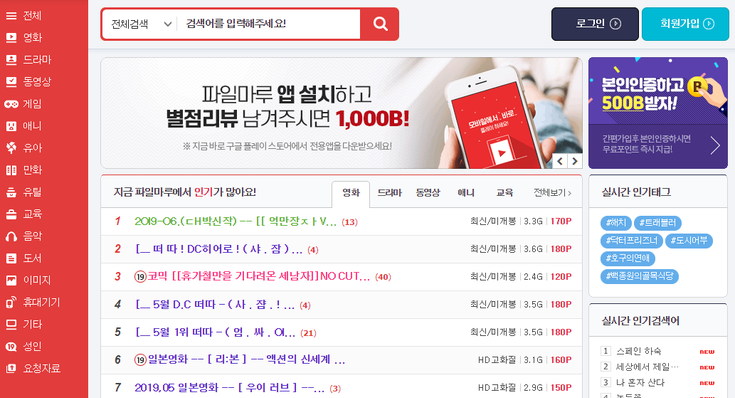Viewport: 735px width, 398px height.
Task: Click the (13) comment count
Action: (349, 222)
